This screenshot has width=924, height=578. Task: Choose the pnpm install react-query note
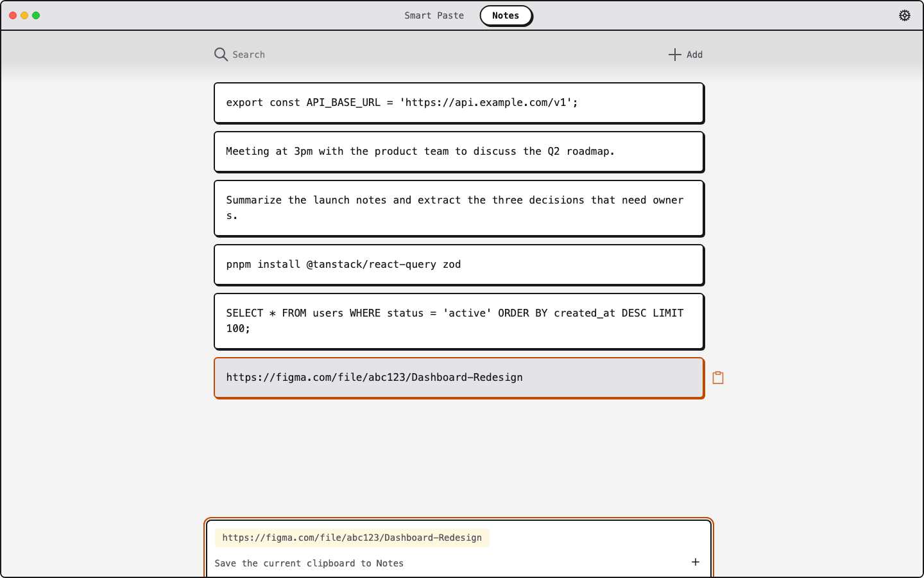coord(459,265)
